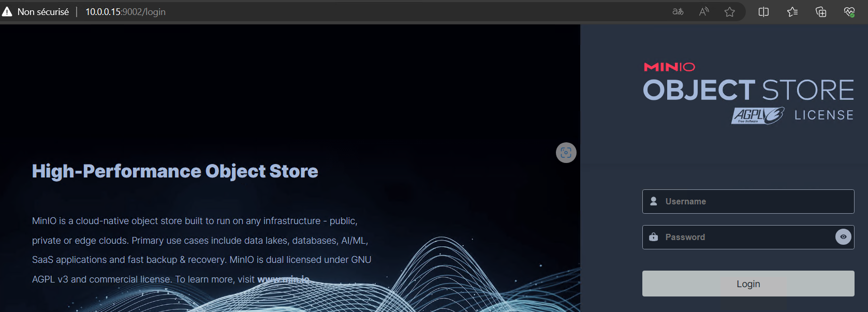Click the lock icon in Password field
The image size is (868, 312).
654,237
